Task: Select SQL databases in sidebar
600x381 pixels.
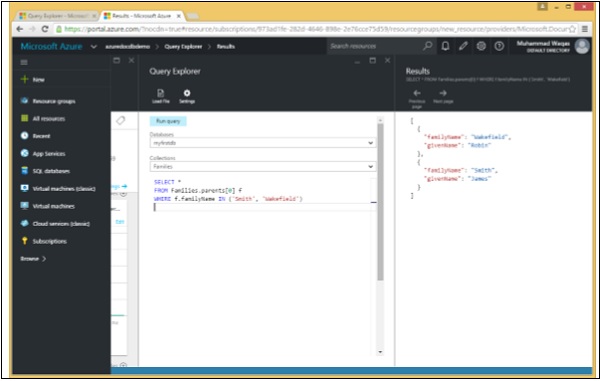Action: (51, 171)
